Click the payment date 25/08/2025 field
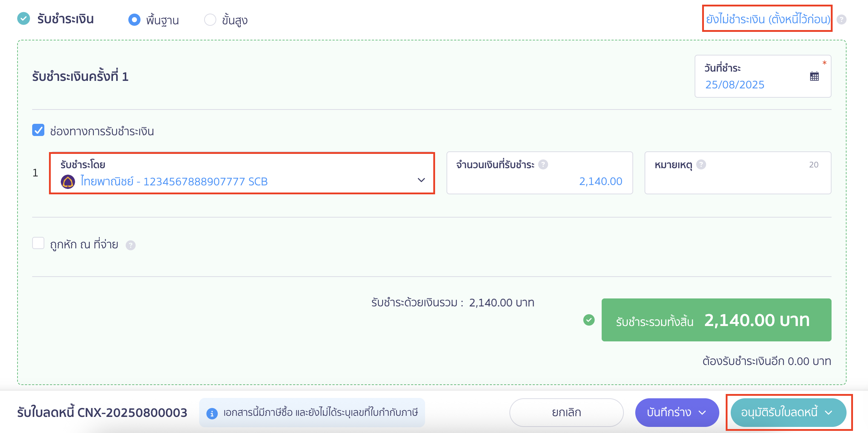This screenshot has width=868, height=433. [763, 76]
